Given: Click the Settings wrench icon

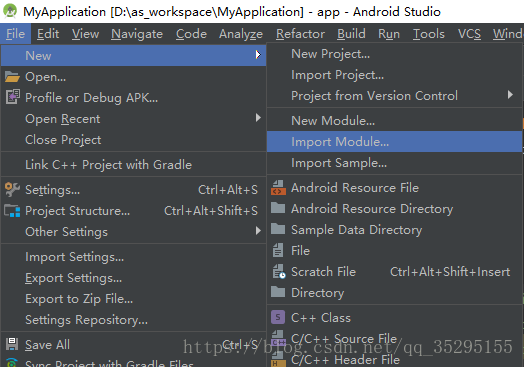Looking at the screenshot, I should 12,190.
